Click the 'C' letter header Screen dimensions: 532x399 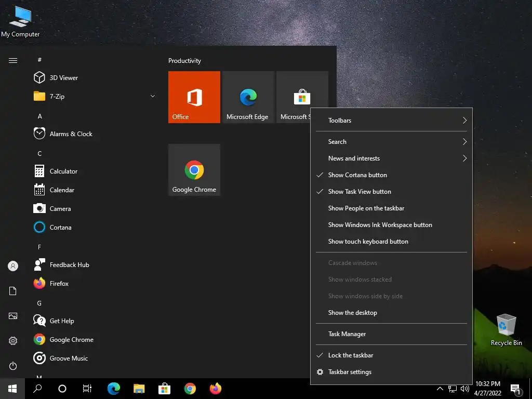click(x=39, y=154)
